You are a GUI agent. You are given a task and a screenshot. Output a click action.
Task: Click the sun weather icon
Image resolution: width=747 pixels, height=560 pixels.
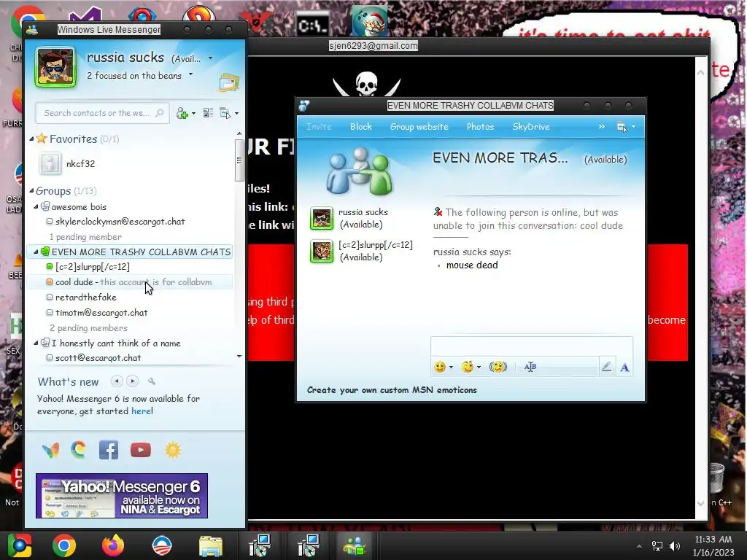pos(173,450)
